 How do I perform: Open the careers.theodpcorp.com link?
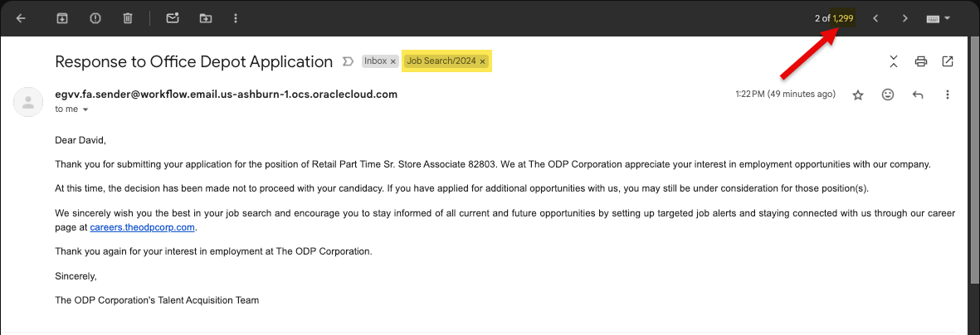click(143, 227)
